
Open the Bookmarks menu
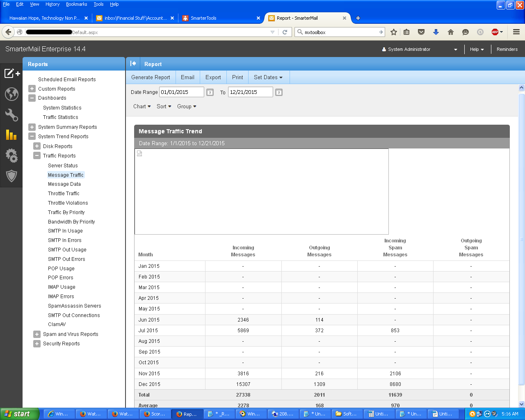point(76,4)
